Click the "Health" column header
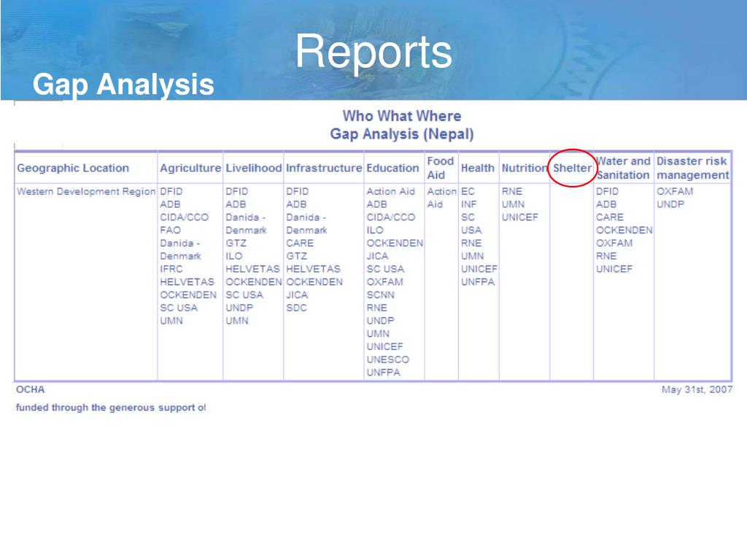This screenshot has height=560, width=747. tap(477, 168)
